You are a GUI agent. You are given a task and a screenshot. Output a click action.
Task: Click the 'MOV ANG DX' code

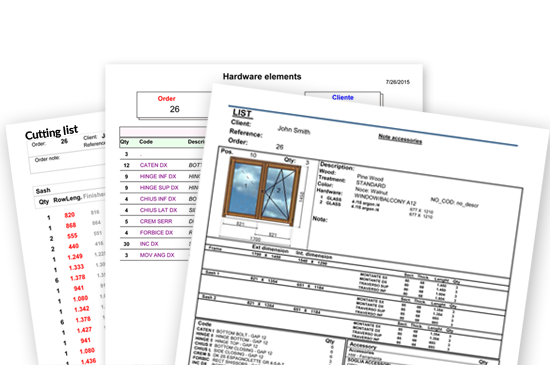point(157,255)
